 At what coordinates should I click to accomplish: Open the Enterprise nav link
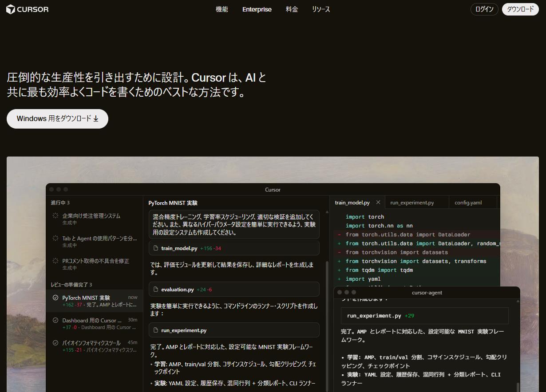coord(257,9)
